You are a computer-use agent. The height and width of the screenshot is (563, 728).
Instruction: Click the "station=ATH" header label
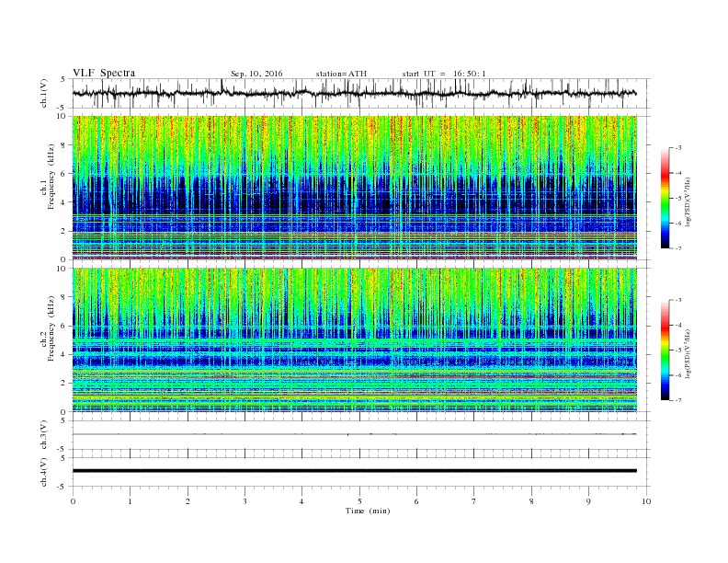click(x=341, y=74)
